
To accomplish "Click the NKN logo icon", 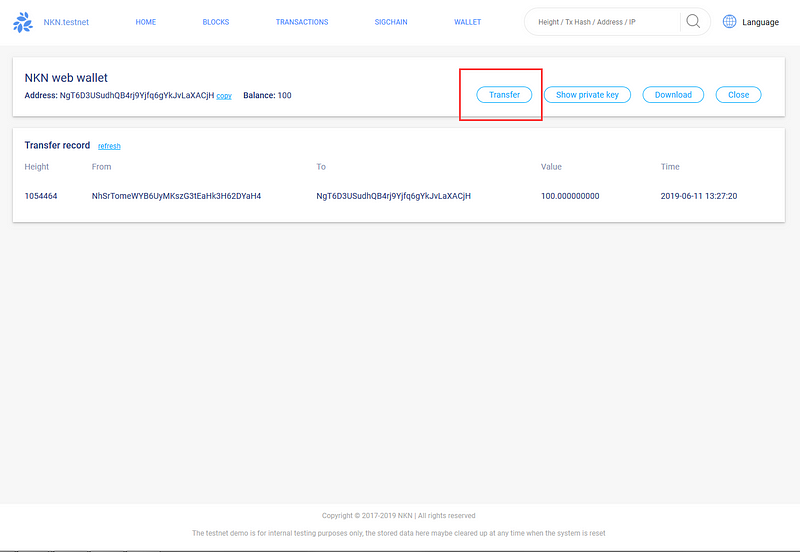I will click(x=23, y=22).
